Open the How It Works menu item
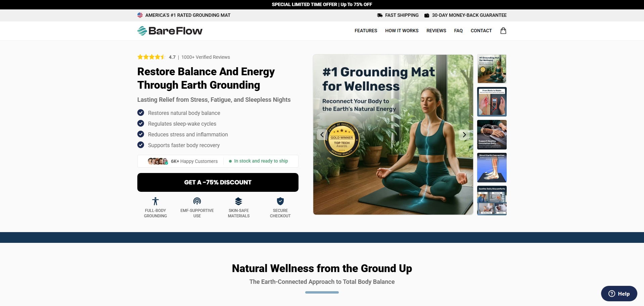 (402, 31)
